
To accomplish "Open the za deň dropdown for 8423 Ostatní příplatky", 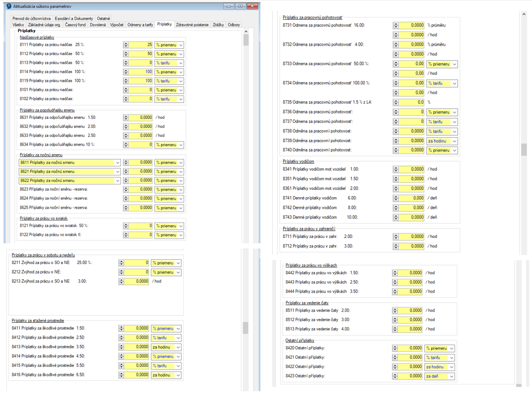I will click(451, 376).
